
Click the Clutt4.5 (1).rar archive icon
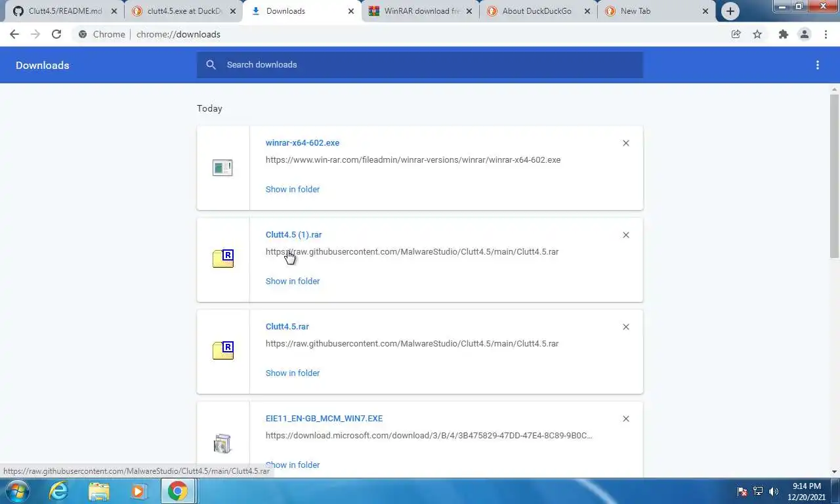pos(223,259)
